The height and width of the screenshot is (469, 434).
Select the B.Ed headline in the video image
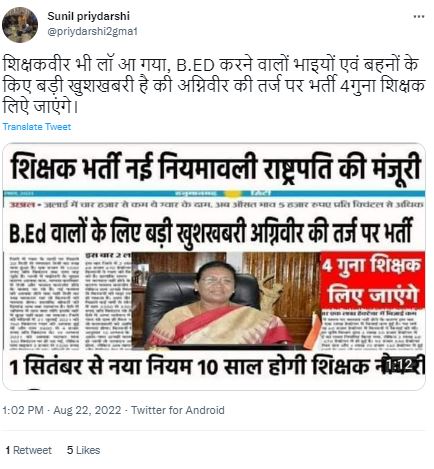pyautogui.click(x=211, y=232)
